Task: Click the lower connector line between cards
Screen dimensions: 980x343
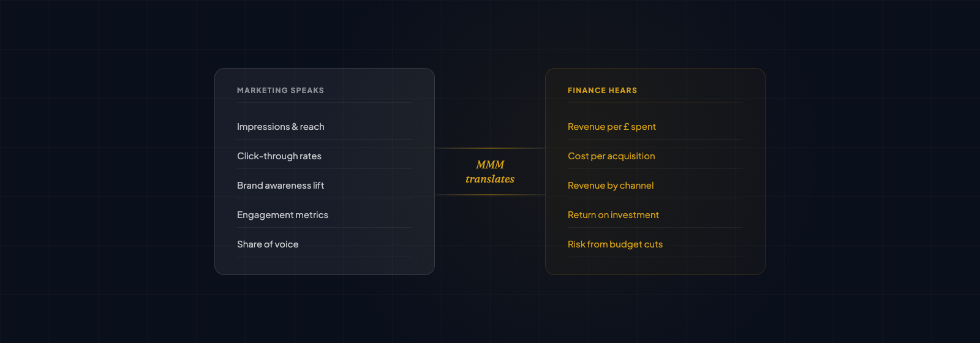Action: pos(490,195)
